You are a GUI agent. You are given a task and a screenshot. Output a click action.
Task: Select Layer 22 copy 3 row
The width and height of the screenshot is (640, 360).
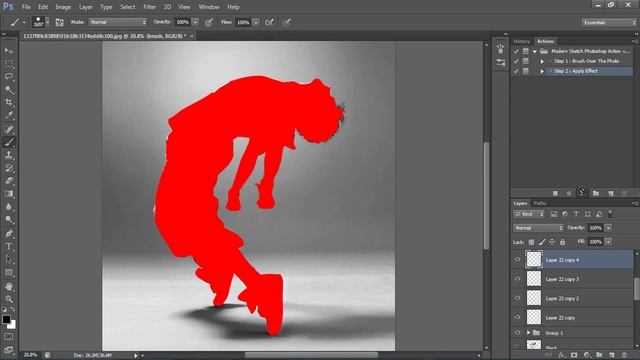click(572, 279)
